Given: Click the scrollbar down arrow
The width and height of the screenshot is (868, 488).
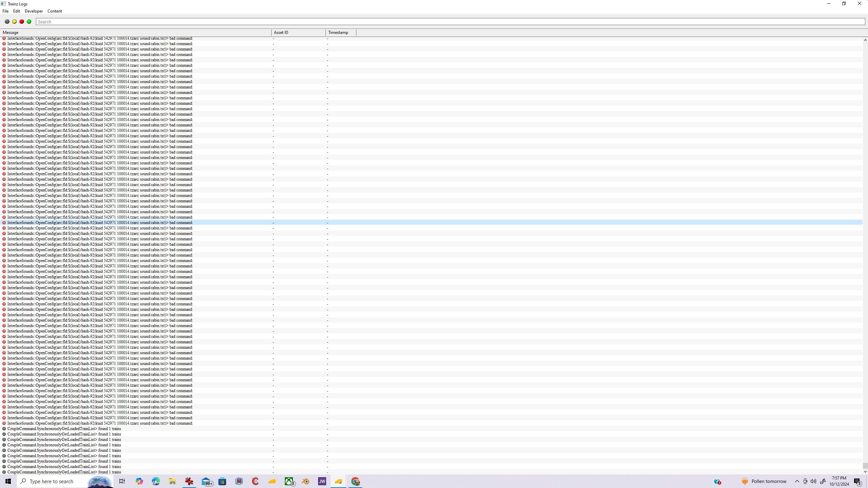Looking at the screenshot, I should [865, 471].
